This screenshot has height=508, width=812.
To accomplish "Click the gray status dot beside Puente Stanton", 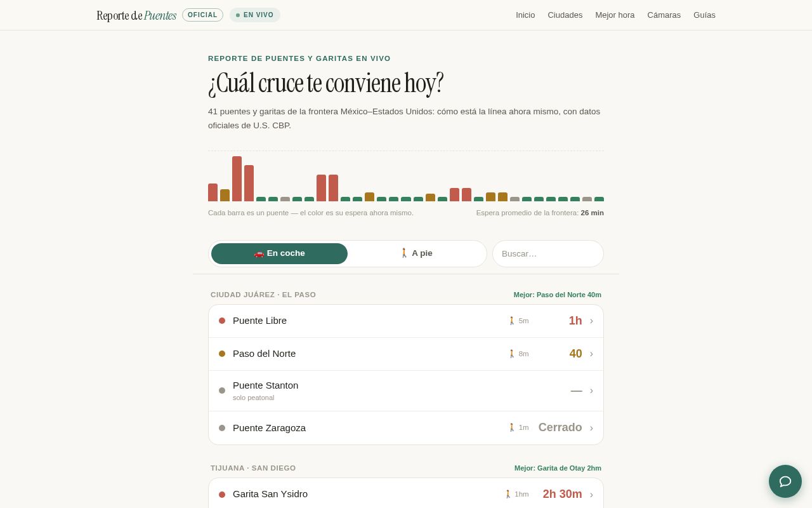I will pos(222,391).
